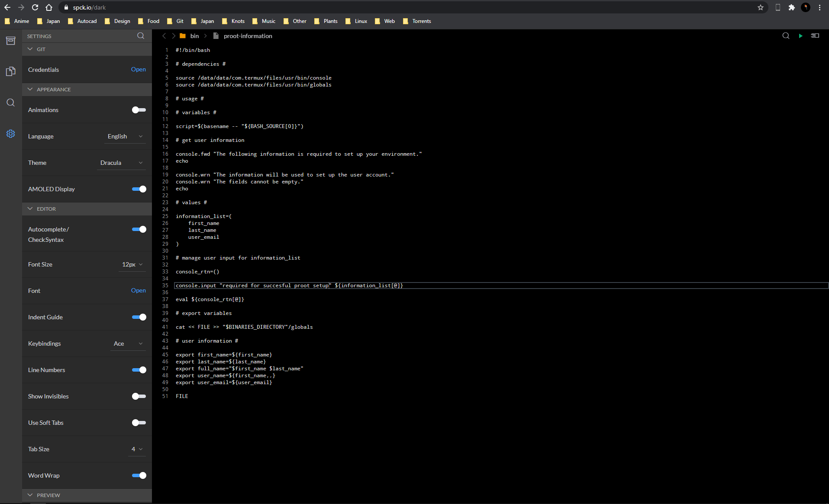
Task: Open search in the editor toolbar
Action: tap(786, 36)
